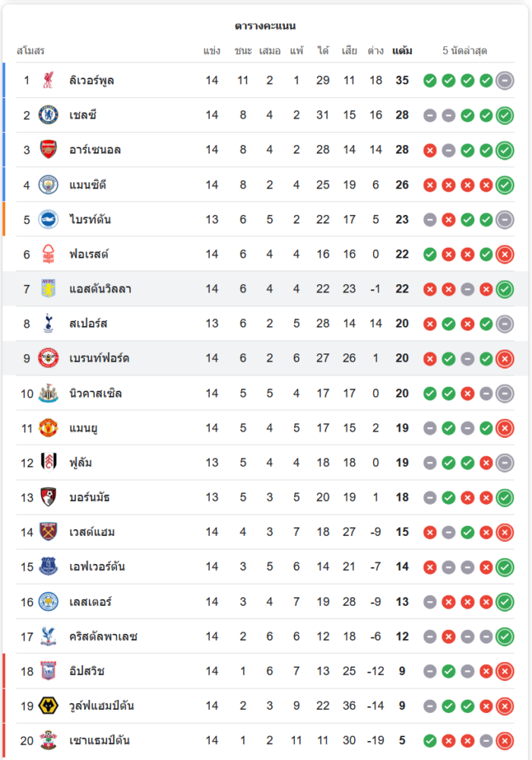Click Chelsea's most recent win icon
The height and width of the screenshot is (760, 532).
pos(505,116)
